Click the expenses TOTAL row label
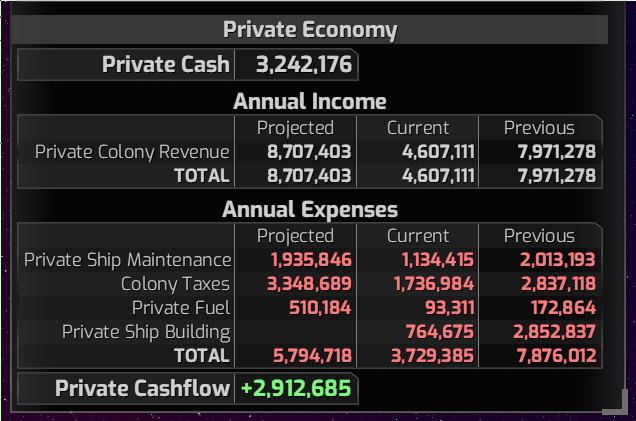636x421 pixels. tap(202, 356)
